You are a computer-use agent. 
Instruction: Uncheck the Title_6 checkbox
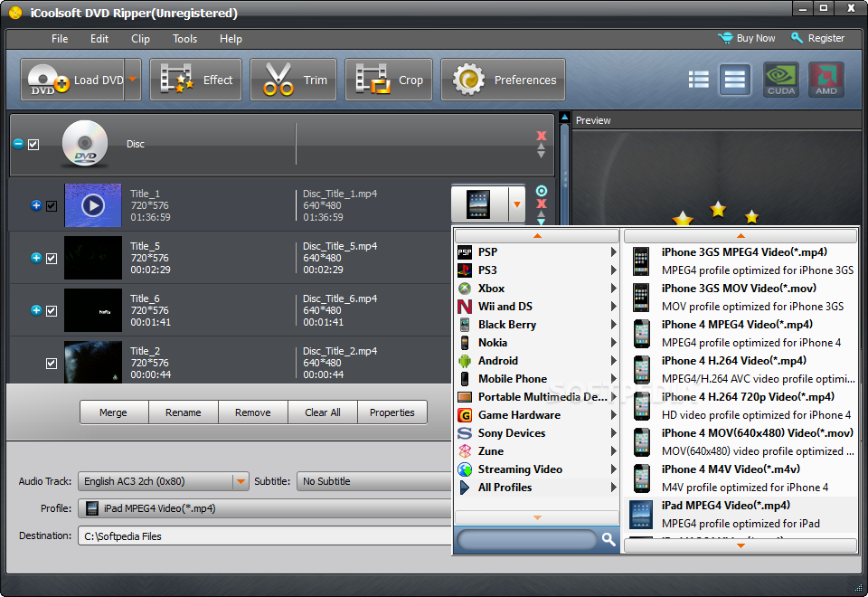click(52, 310)
